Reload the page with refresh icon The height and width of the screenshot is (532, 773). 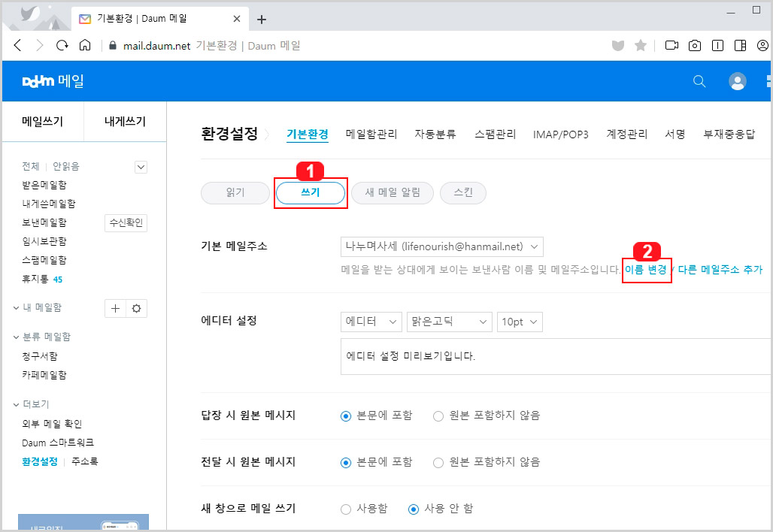point(62,46)
